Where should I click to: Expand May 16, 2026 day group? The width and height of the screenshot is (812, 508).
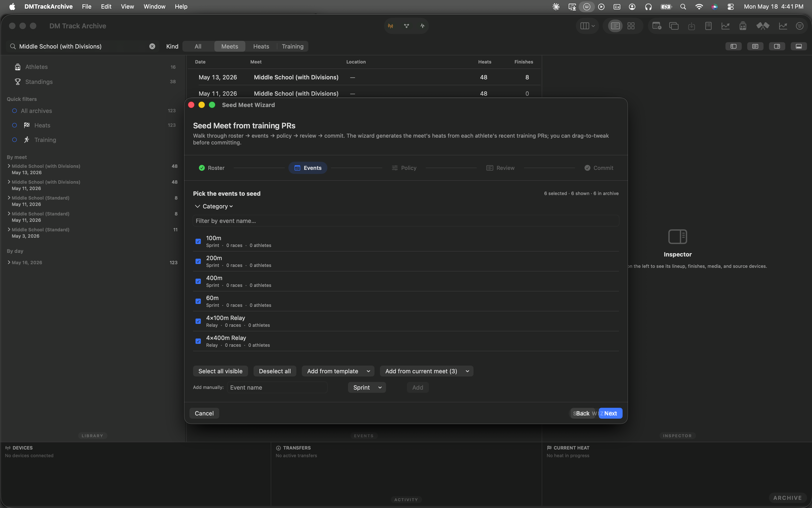tap(9, 262)
